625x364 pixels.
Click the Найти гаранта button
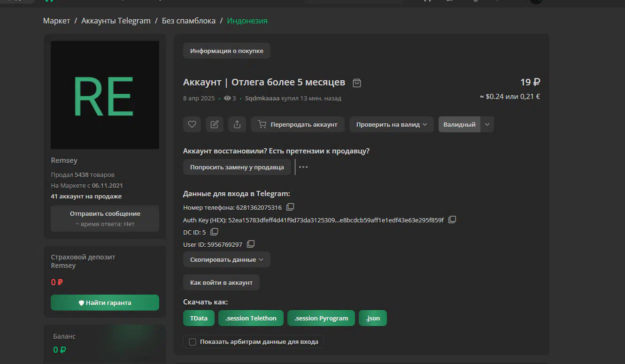coord(105,303)
